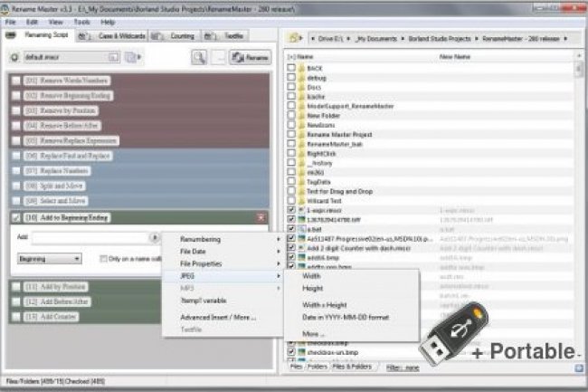Click the magnifier preview icon button

click(199, 57)
